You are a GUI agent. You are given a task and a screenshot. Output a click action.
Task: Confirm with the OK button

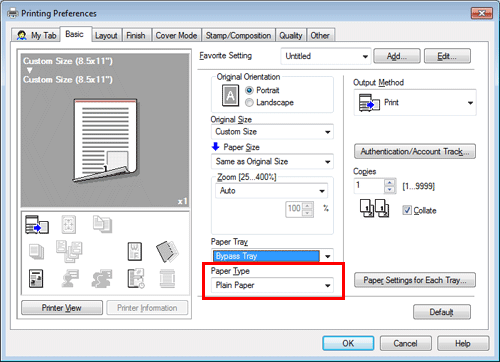[x=348, y=343]
